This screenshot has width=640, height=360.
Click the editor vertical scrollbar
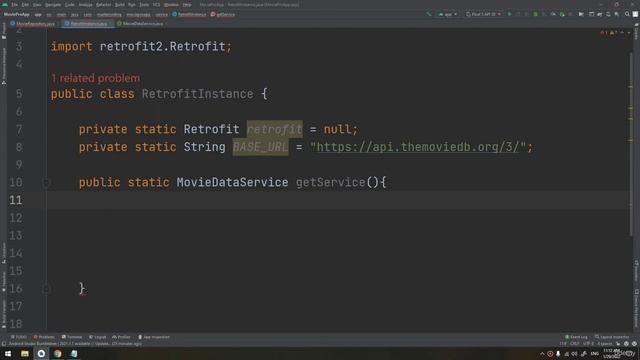631,143
